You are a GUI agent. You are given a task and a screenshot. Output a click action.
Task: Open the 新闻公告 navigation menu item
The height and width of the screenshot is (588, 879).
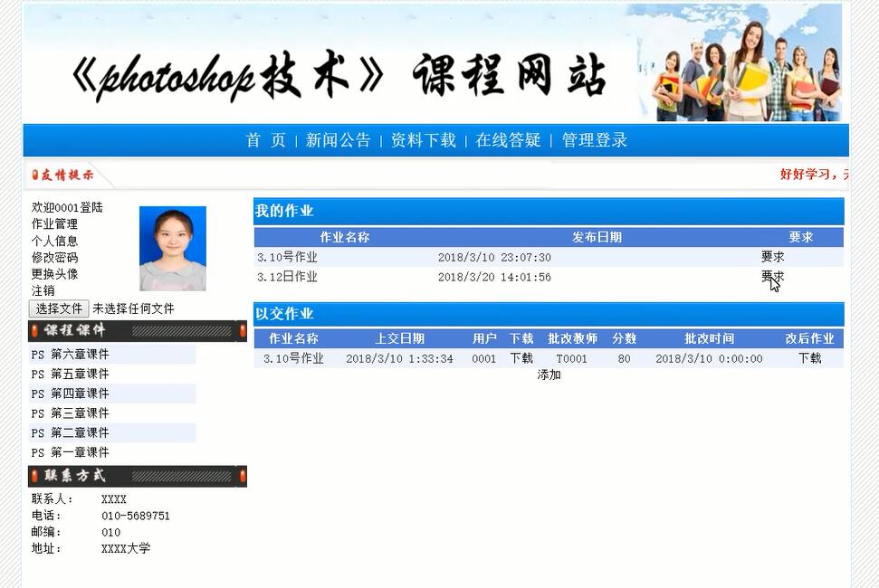(339, 140)
